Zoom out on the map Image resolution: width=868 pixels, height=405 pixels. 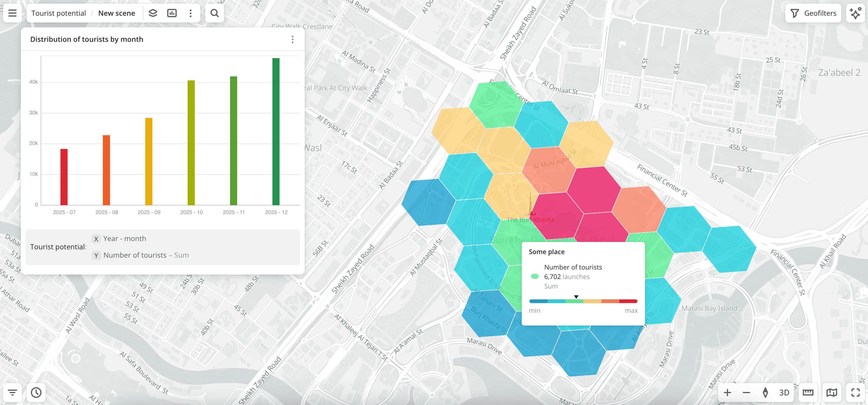click(746, 392)
